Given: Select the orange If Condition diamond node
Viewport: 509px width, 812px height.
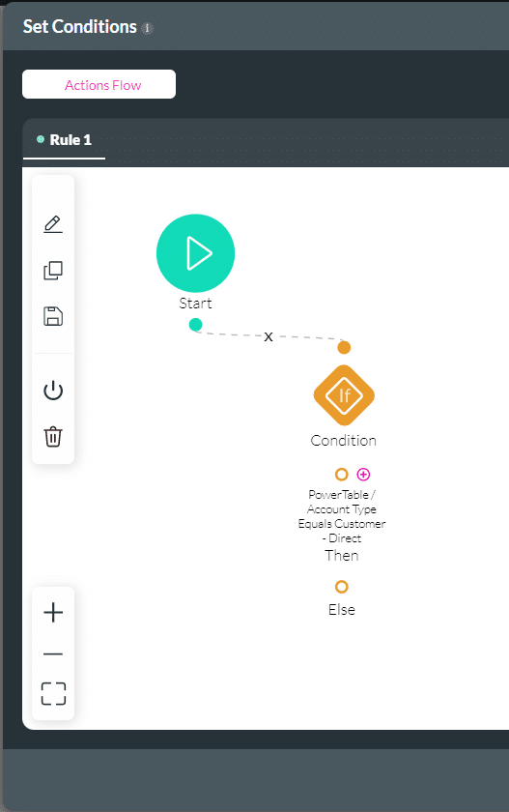Looking at the screenshot, I should (344, 395).
